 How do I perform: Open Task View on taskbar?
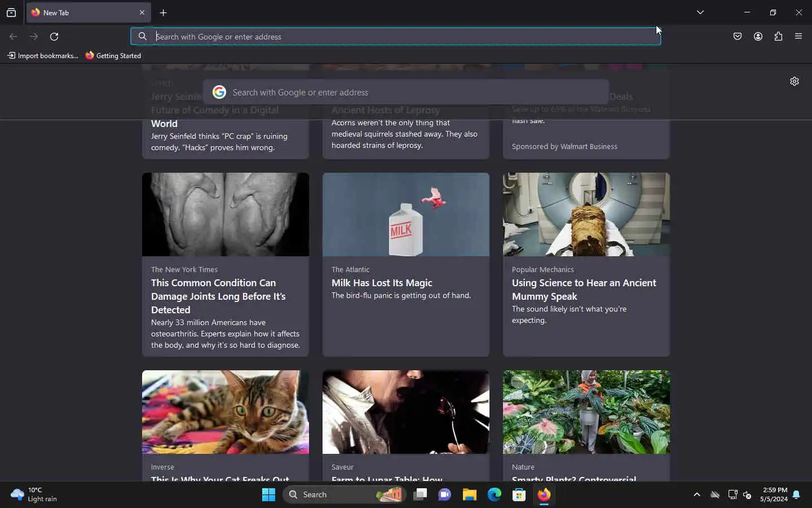420,494
